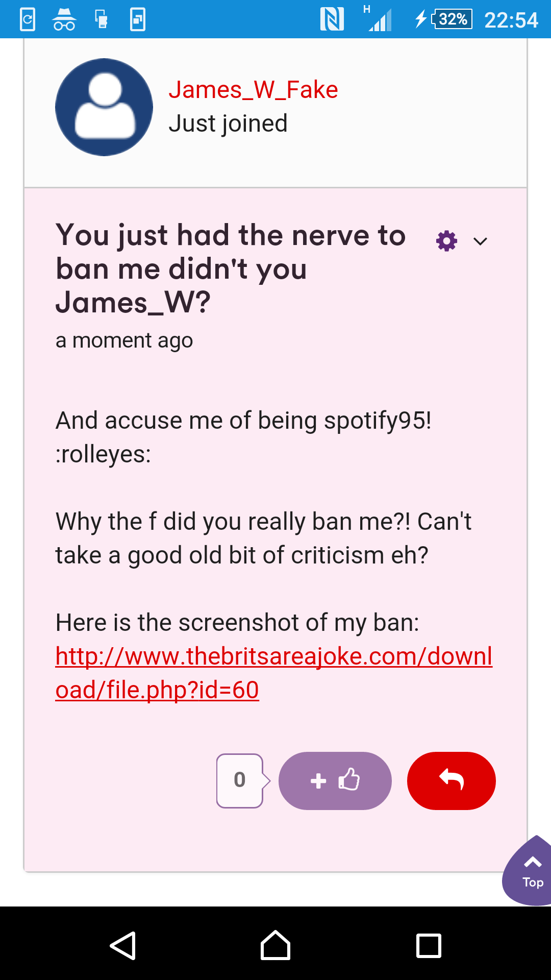
Task: Tap the James_W_Fake profile avatar
Action: (x=104, y=107)
